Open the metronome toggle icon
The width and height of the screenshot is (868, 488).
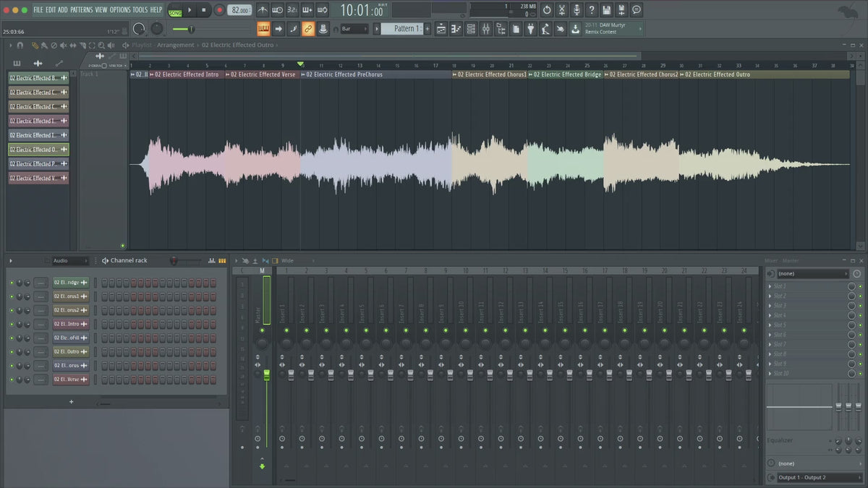click(x=261, y=10)
